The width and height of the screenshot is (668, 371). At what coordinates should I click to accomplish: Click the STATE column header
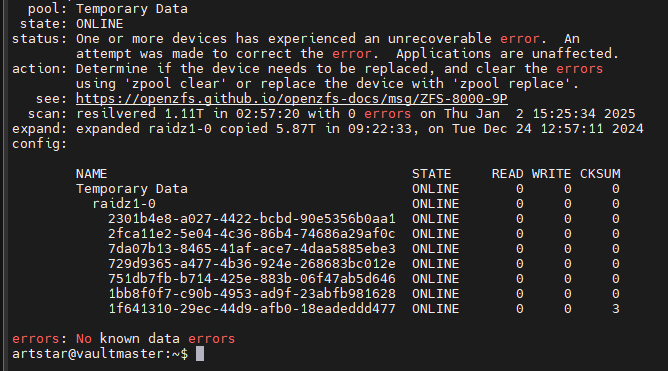pyautogui.click(x=431, y=174)
